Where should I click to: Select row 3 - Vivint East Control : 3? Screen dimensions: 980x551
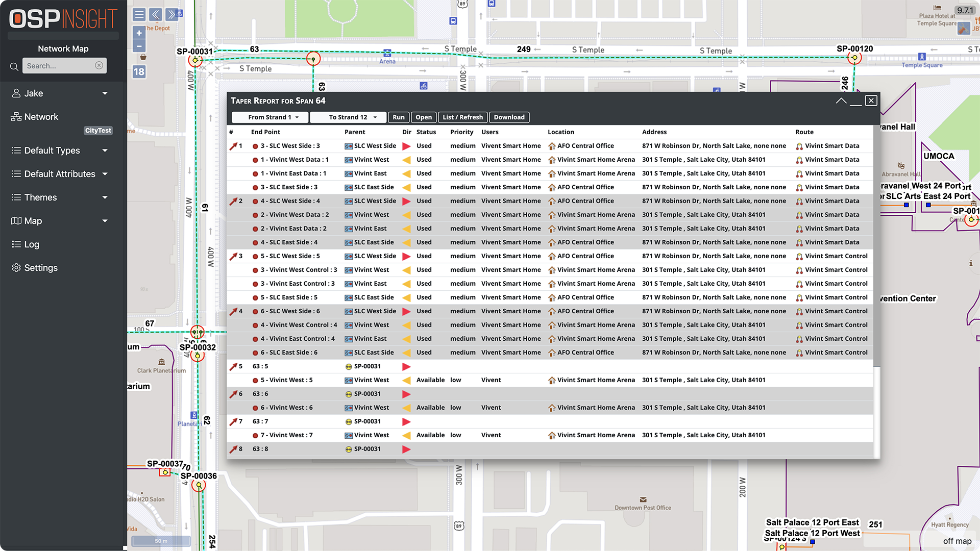tap(550, 284)
